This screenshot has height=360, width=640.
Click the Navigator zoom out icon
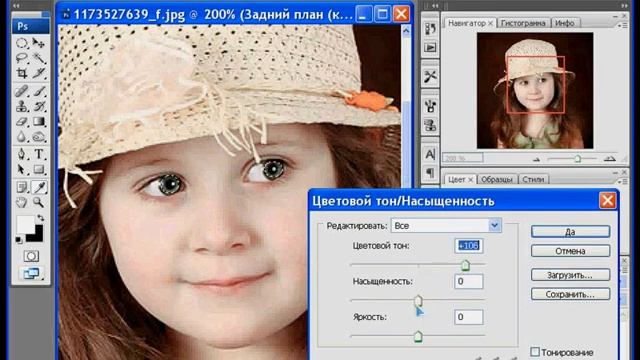[537, 159]
